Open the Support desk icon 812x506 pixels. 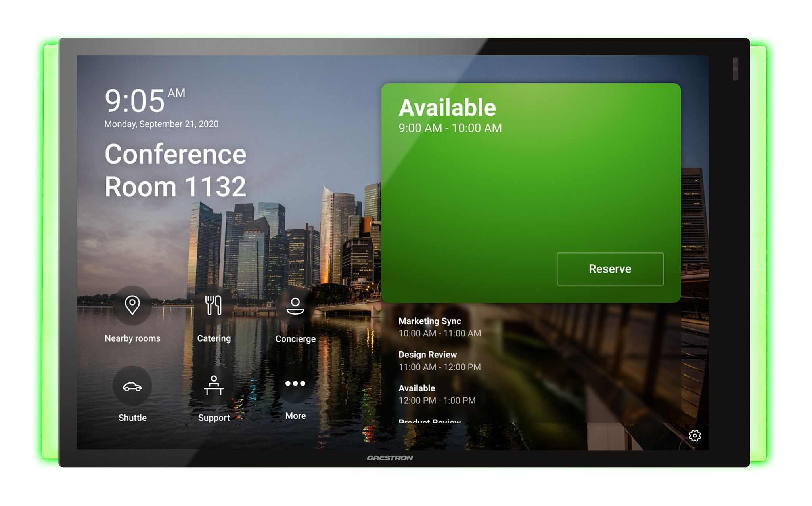[214, 386]
